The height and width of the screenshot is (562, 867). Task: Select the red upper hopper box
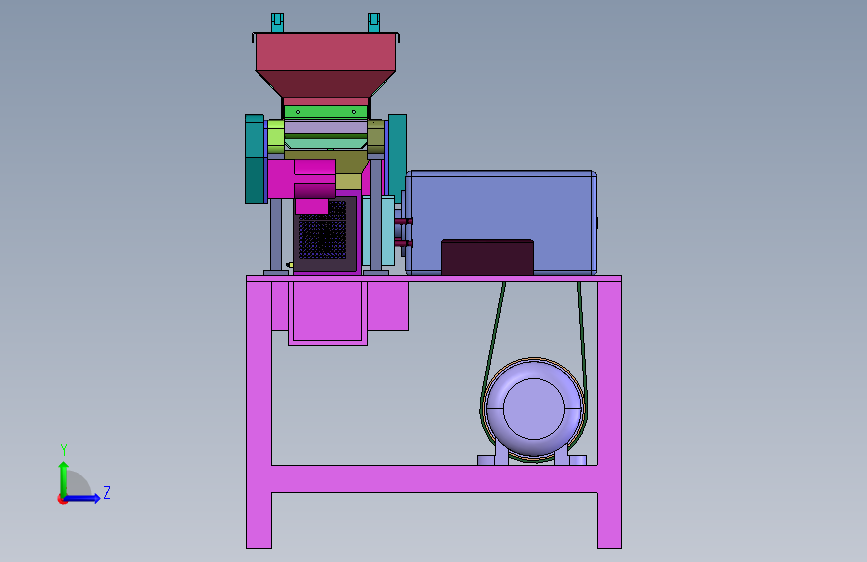click(326, 52)
